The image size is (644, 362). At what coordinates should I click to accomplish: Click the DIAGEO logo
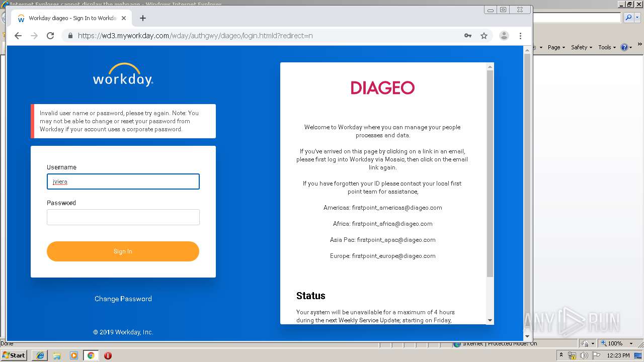(382, 88)
